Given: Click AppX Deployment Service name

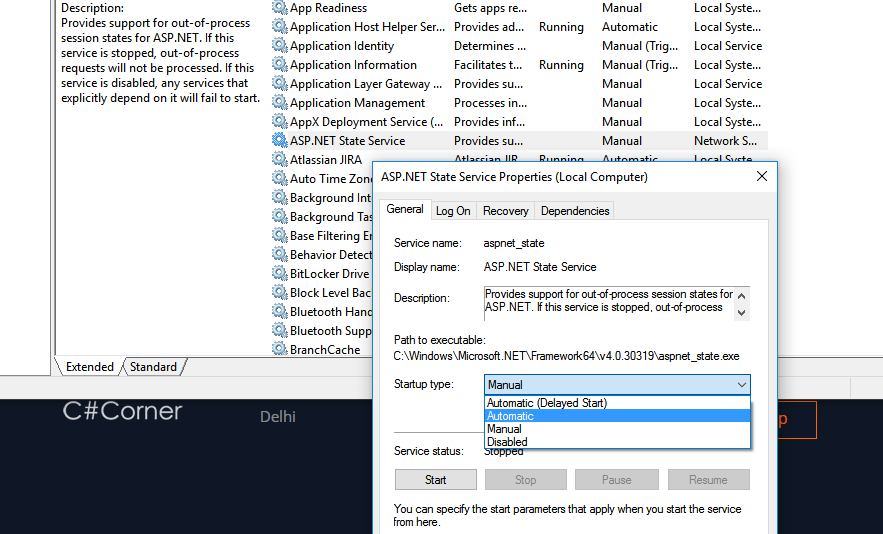Looking at the screenshot, I should 366,122.
